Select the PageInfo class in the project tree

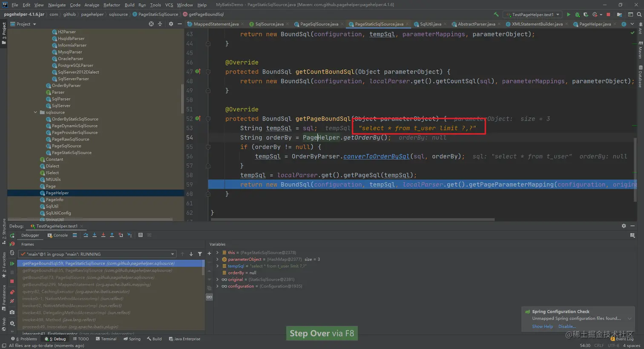[55, 200]
